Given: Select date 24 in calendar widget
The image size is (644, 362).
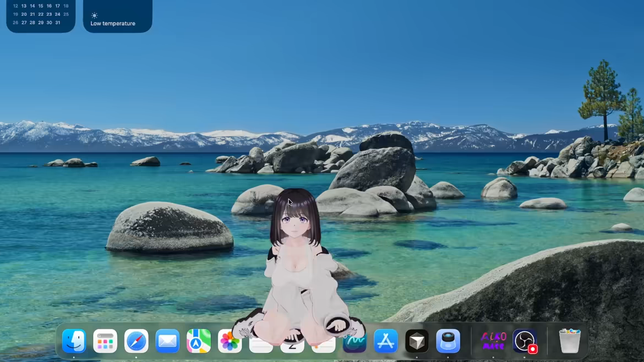Looking at the screenshot, I should coord(57,14).
